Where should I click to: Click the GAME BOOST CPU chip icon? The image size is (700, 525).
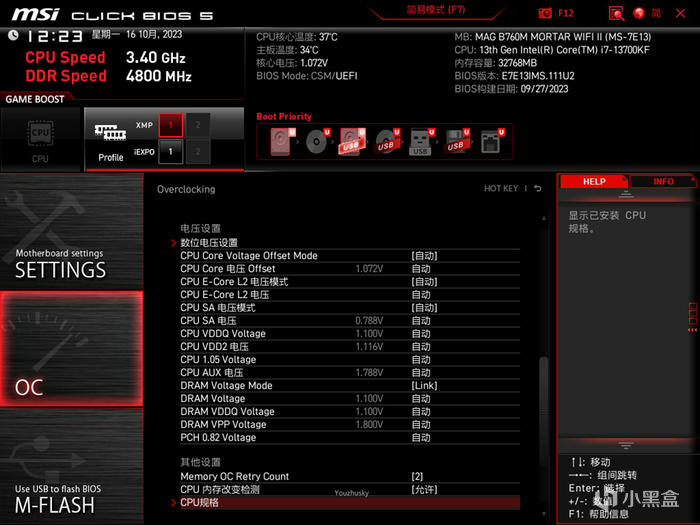click(40, 133)
